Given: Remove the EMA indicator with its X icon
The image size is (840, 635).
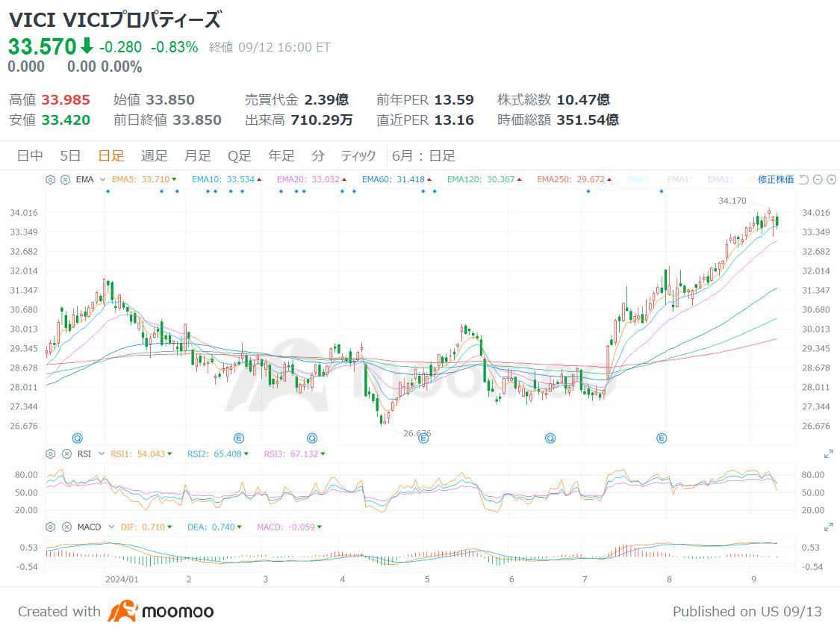Looking at the screenshot, I should [x=65, y=179].
